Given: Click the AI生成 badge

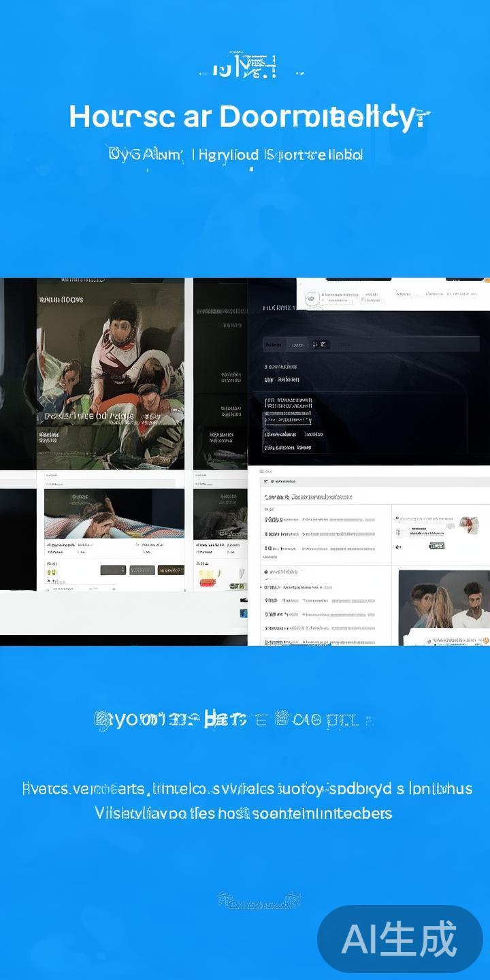Looking at the screenshot, I should (399, 939).
